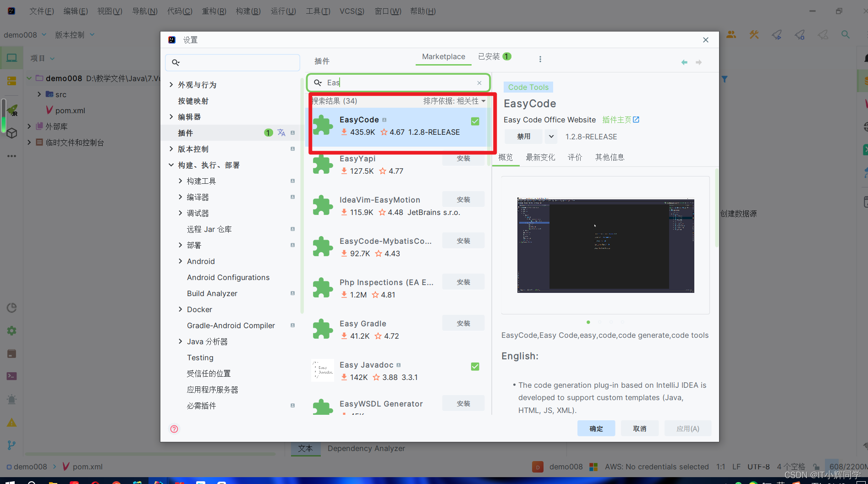Open the 文件(F) menu

(42, 11)
